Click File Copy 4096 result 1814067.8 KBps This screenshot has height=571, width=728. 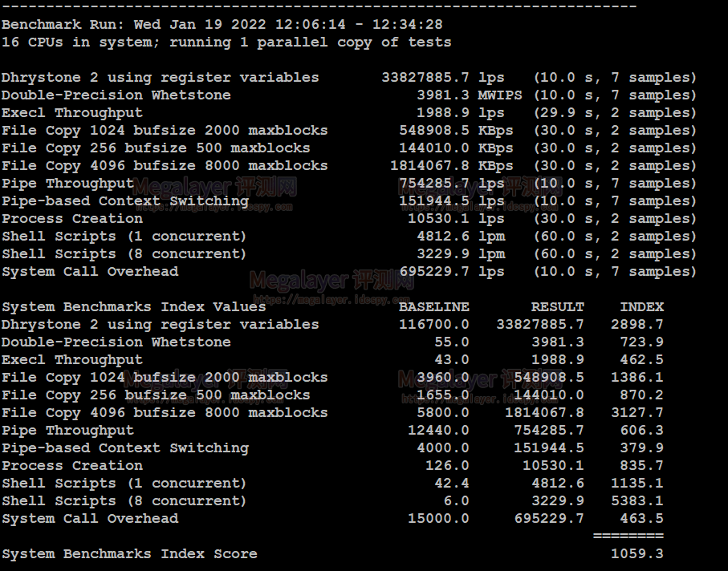pos(452,165)
